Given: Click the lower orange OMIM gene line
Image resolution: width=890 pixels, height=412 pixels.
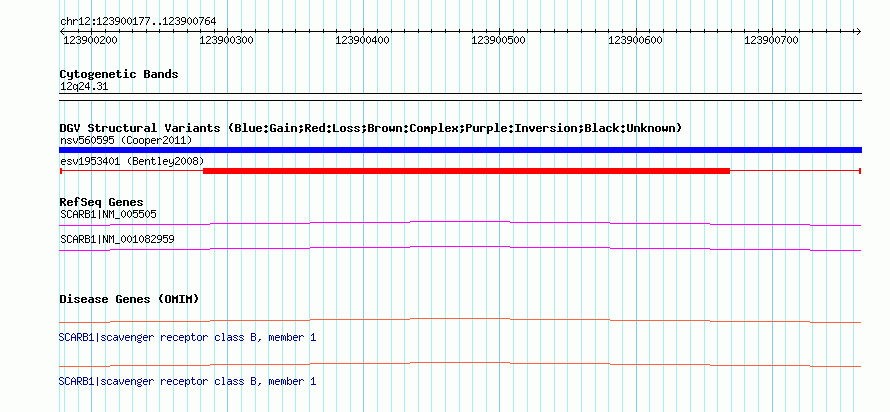Looking at the screenshot, I should (460, 364).
